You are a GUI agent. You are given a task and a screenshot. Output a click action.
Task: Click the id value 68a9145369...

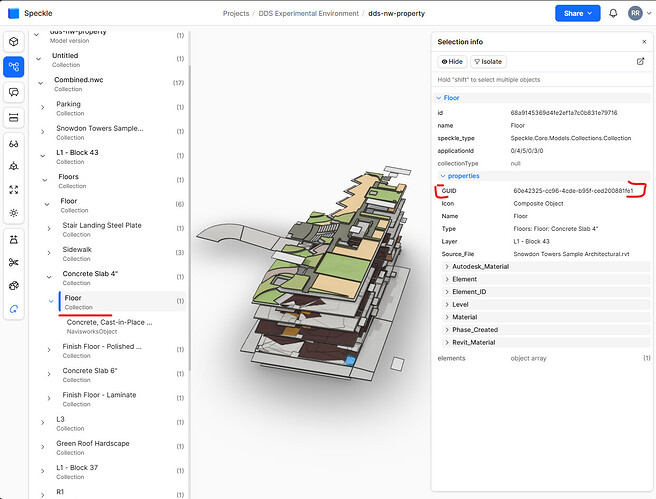coord(564,113)
